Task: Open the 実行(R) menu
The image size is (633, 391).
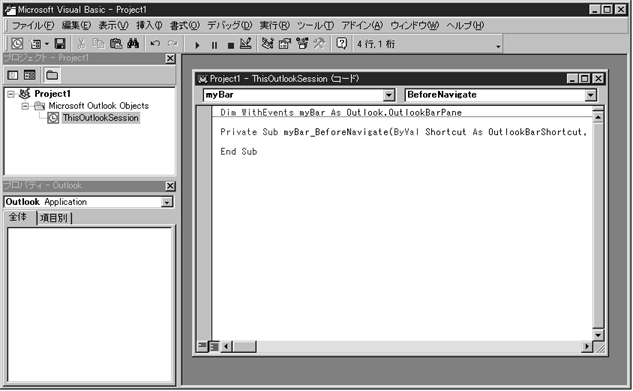Action: 275,25
